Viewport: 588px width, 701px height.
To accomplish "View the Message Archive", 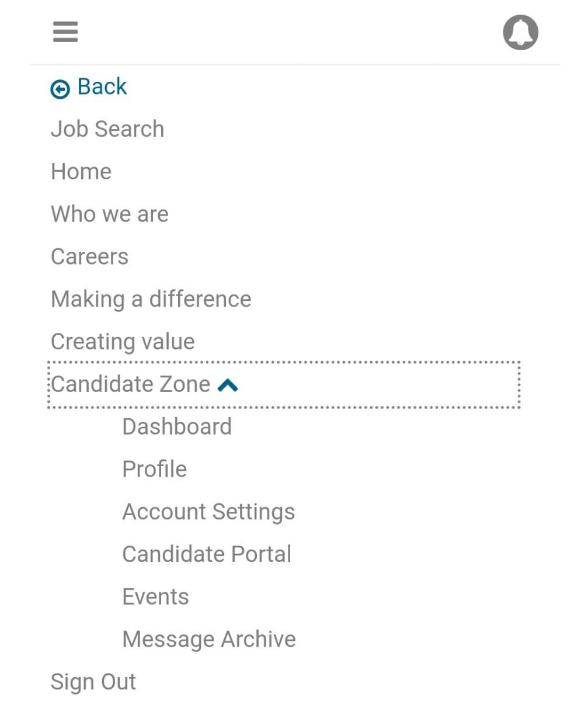I will pyautogui.click(x=209, y=640).
